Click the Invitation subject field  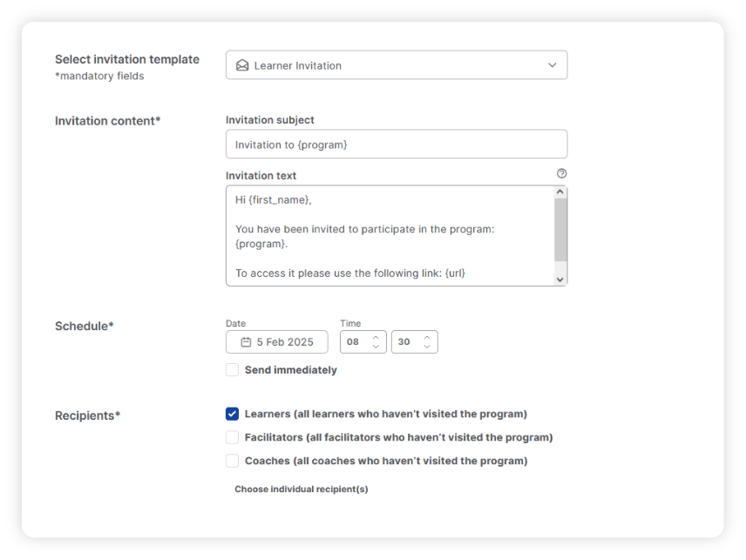click(396, 145)
